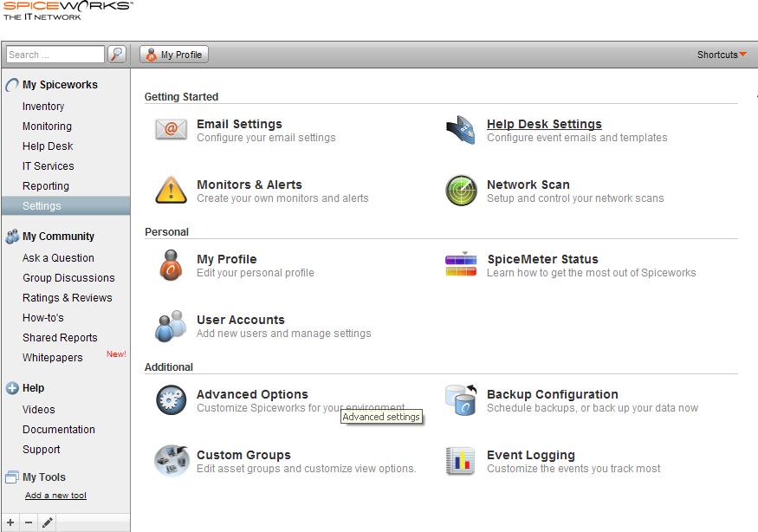Open Ratings & Reviews link
The image size is (758, 532).
68,298
